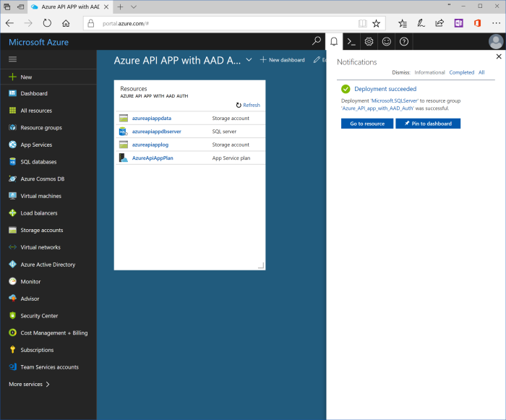Click the notifications bell icon
Image resolution: width=506 pixels, height=420 pixels.
tap(334, 41)
